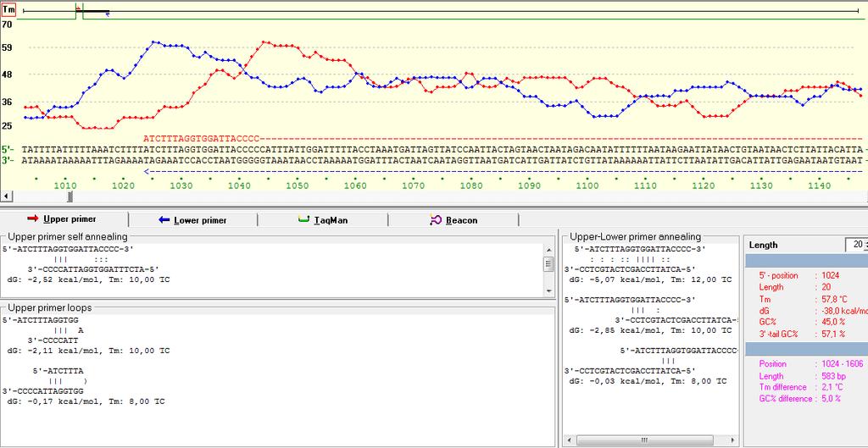The width and height of the screenshot is (868, 448).
Task: Click position label 1120 on the ruler
Action: [703, 185]
